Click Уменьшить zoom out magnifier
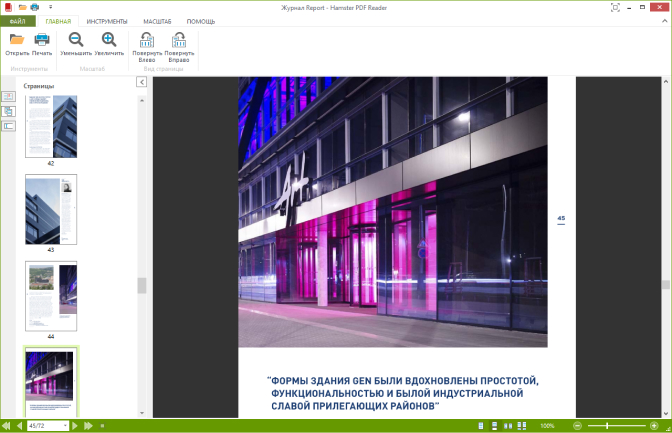The height and width of the screenshot is (433, 672). coord(76,40)
